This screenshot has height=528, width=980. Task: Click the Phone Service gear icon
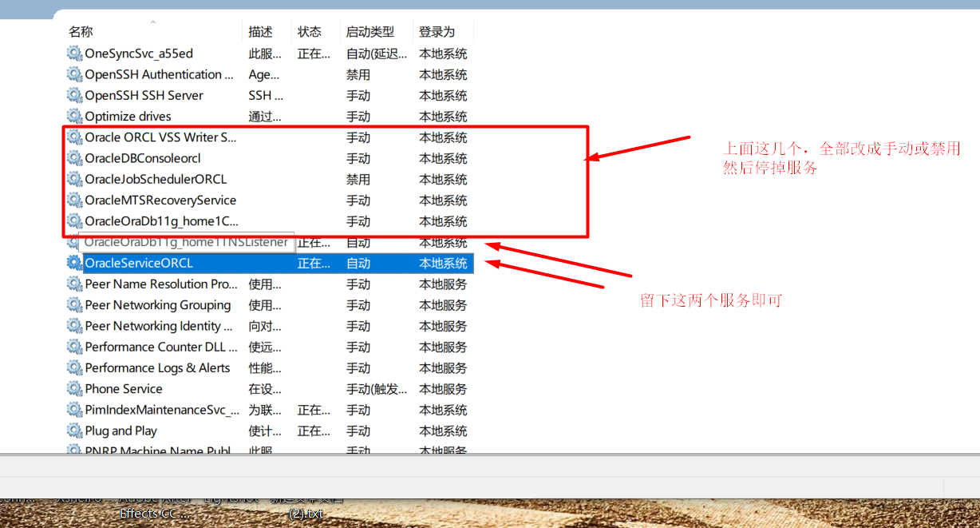pyautogui.click(x=74, y=389)
